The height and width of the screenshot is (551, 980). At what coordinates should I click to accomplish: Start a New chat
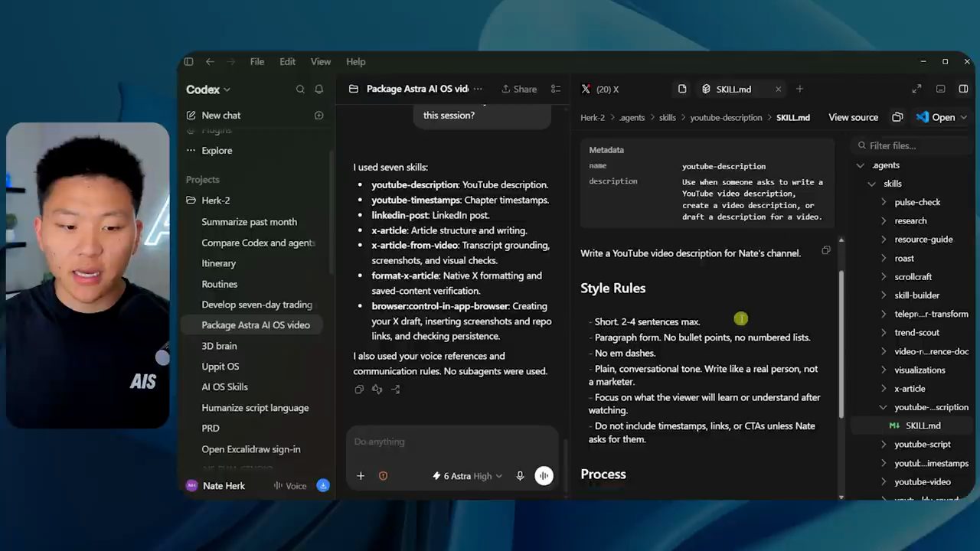tap(221, 116)
